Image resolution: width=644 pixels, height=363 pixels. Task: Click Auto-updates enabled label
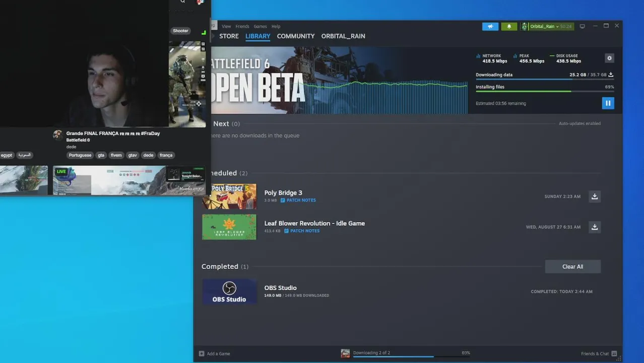coord(579,124)
